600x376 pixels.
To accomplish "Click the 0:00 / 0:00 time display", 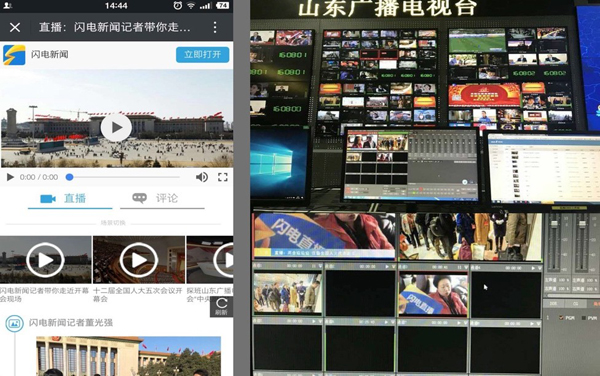I will [39, 177].
